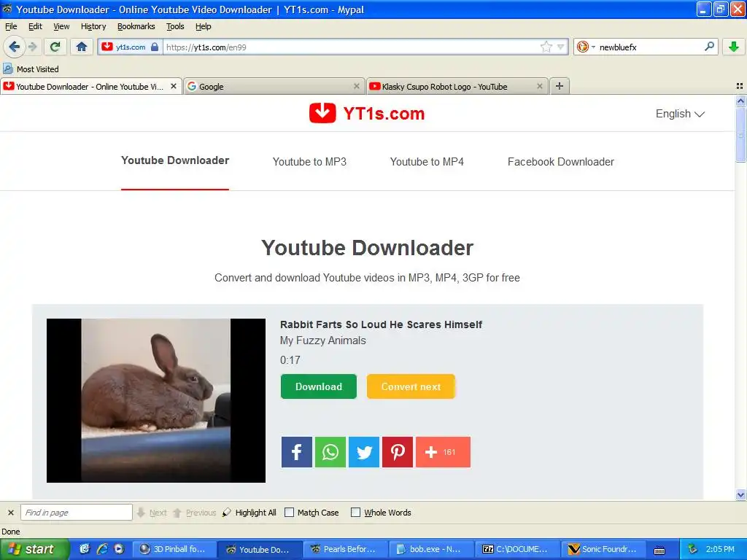Screen dimensions: 747x560
Task: Switch to 3D Pinball taskbar window
Action: click(x=174, y=549)
